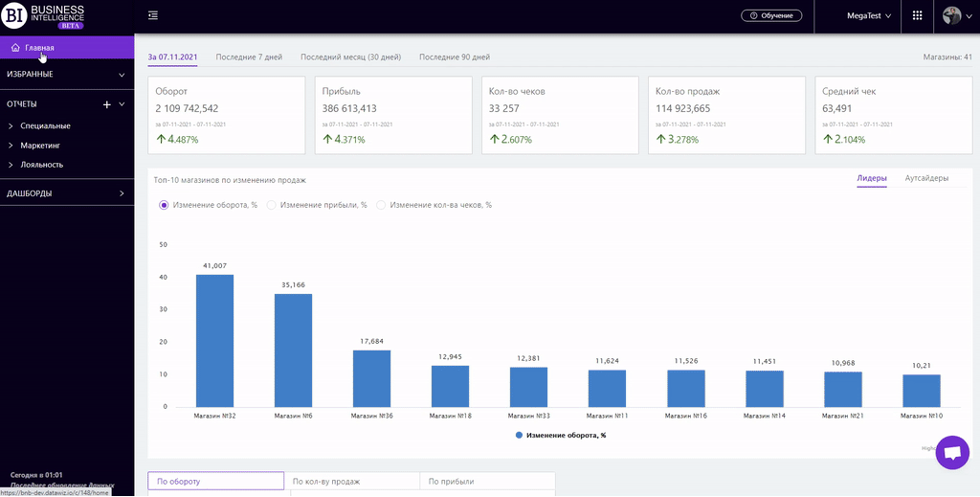The image size is (980, 497).
Task: Select the Изменение оборота, % radio button
Action: click(164, 205)
